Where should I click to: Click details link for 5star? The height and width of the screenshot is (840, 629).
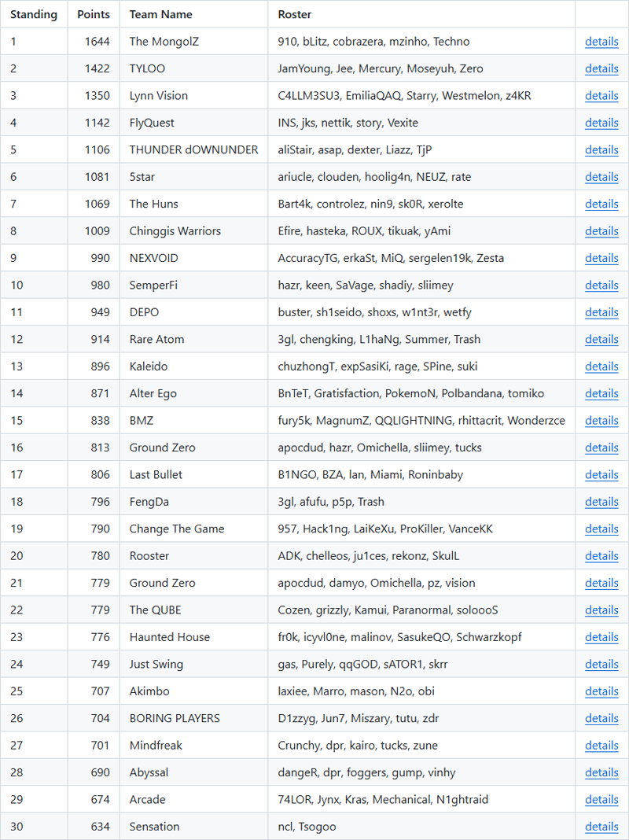(x=601, y=177)
